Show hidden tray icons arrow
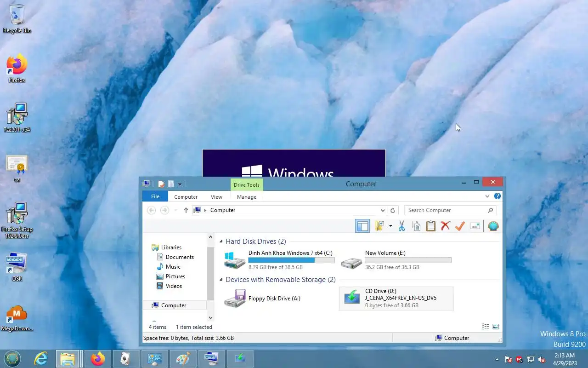Viewport: 588px width, 368px height. click(497, 359)
